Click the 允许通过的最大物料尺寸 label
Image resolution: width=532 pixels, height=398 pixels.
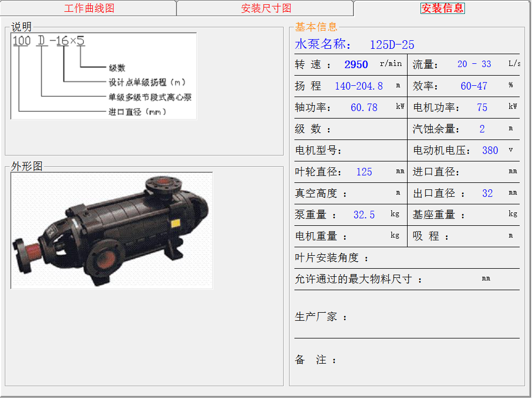click(x=358, y=279)
